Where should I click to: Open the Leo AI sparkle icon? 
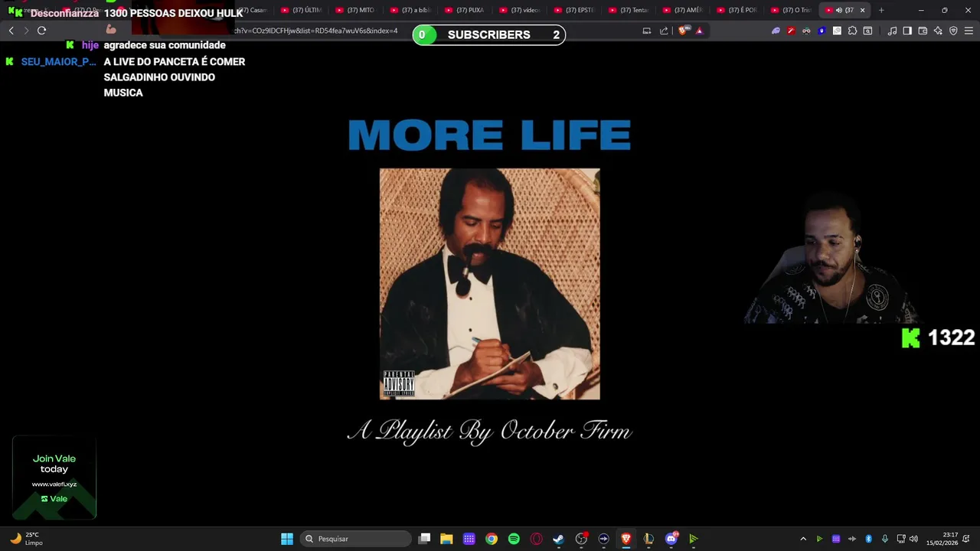tap(938, 31)
